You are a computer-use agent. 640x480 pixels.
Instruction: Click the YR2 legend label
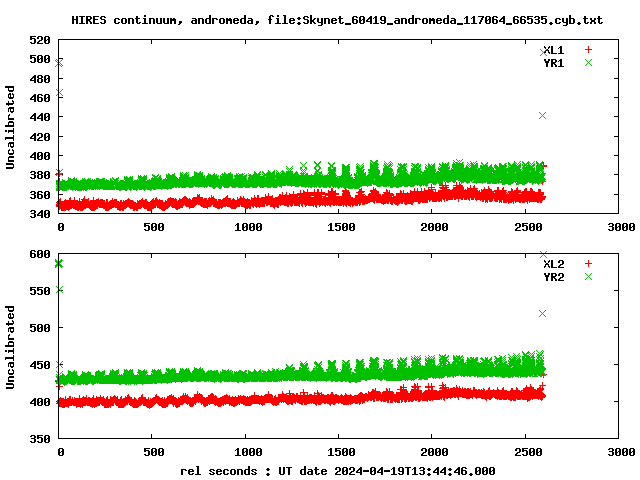point(554,277)
